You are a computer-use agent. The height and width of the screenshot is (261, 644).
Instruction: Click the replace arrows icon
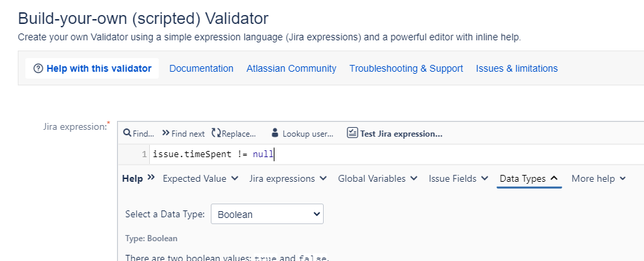tap(216, 133)
